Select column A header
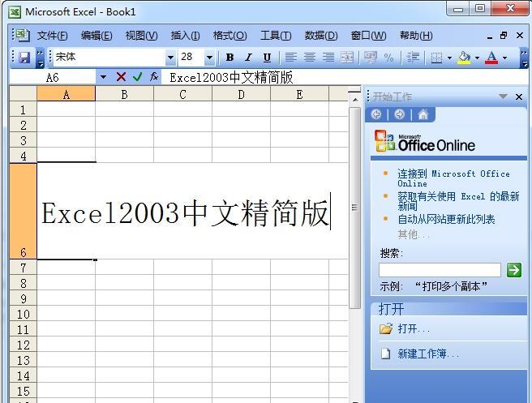This screenshot has width=532, height=403. pos(66,94)
